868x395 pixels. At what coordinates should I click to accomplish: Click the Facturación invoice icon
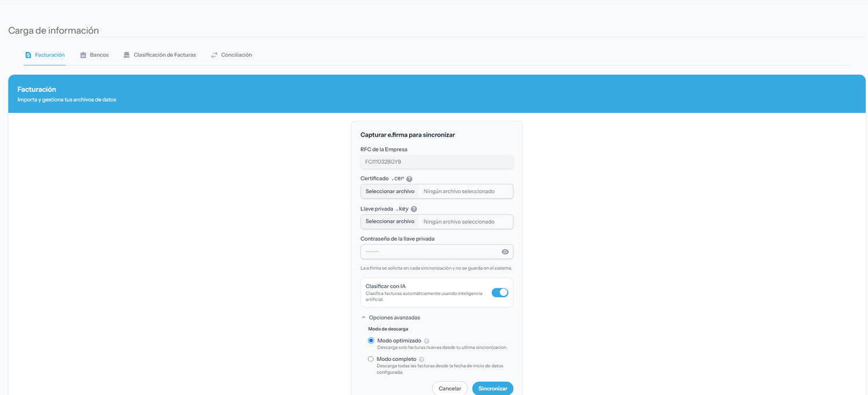pos(28,55)
